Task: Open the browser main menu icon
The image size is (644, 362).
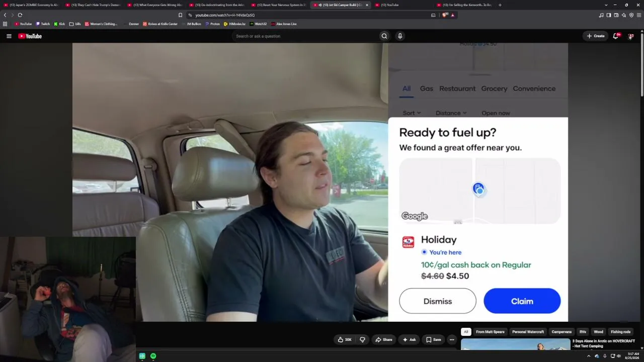Action: pos(639,15)
